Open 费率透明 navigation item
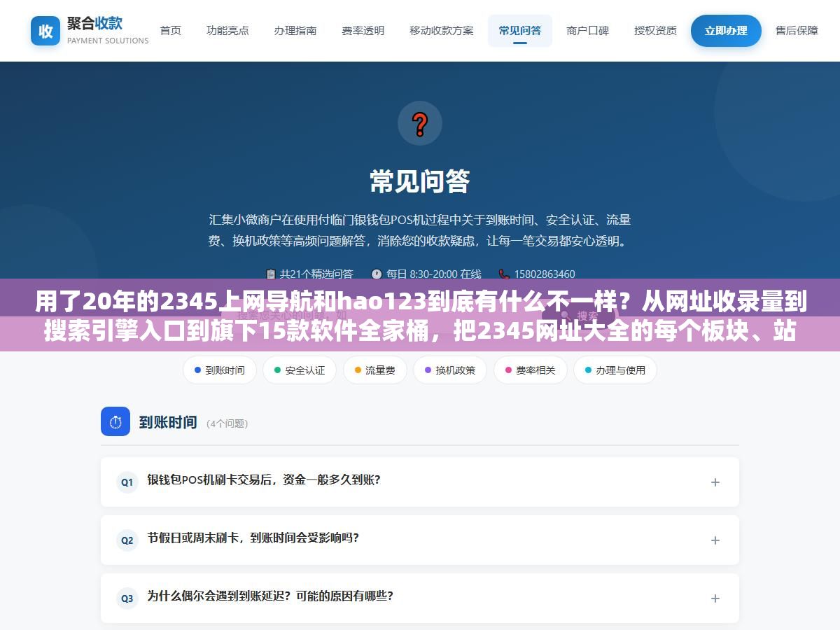This screenshot has height=630, width=840. point(363,30)
